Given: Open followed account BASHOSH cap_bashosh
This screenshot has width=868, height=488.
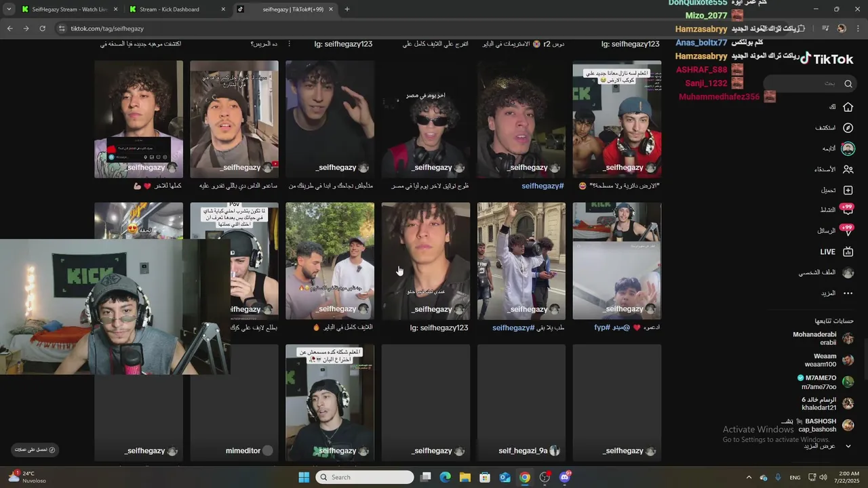Looking at the screenshot, I should (817, 425).
